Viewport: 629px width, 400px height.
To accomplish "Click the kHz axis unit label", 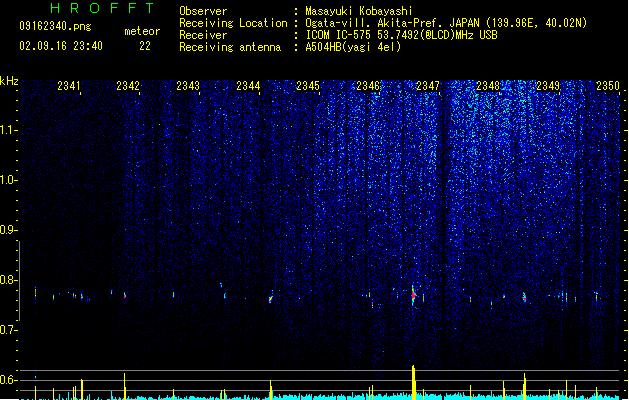I will [x=9, y=81].
